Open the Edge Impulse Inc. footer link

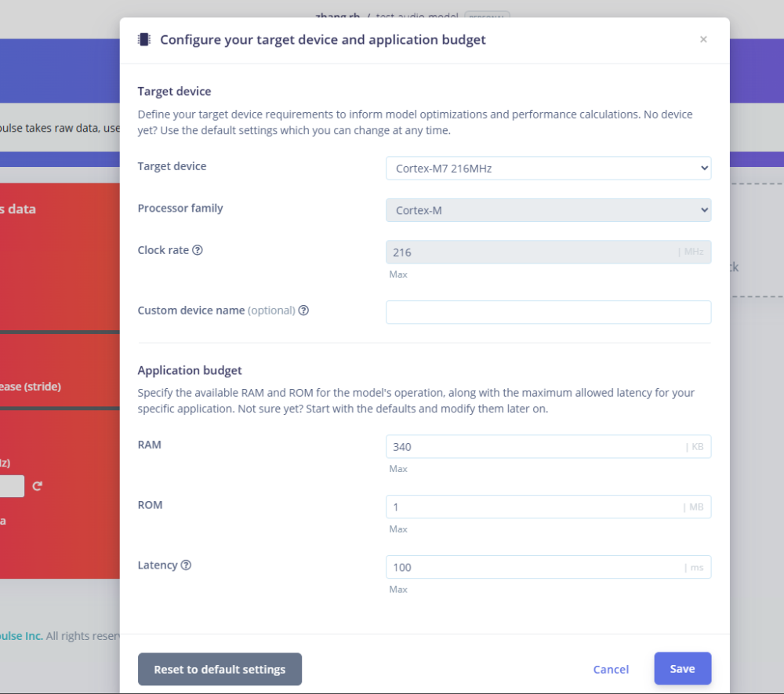pos(21,636)
